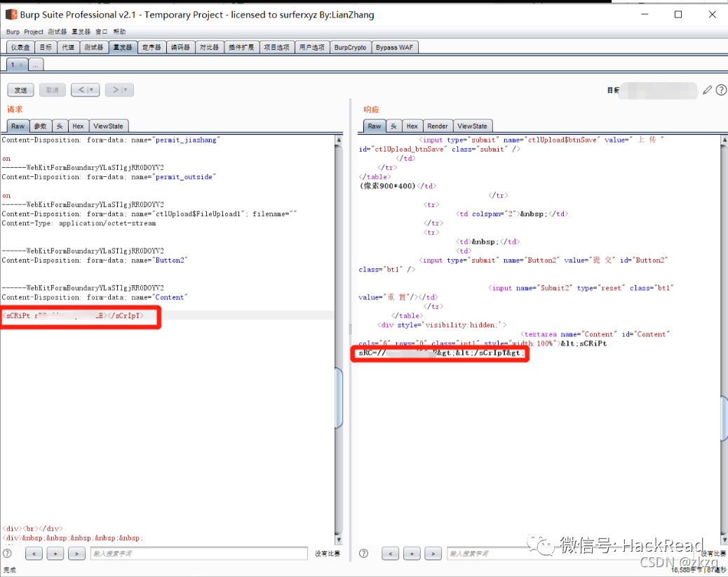The image size is (728, 577).
Task: Click request pane scrollbar down arrow
Action: pyautogui.click(x=339, y=539)
